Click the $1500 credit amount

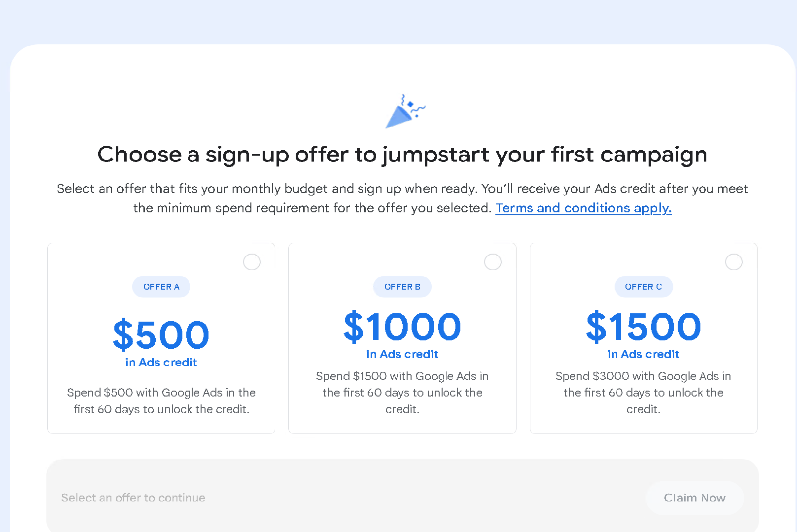pyautogui.click(x=643, y=327)
